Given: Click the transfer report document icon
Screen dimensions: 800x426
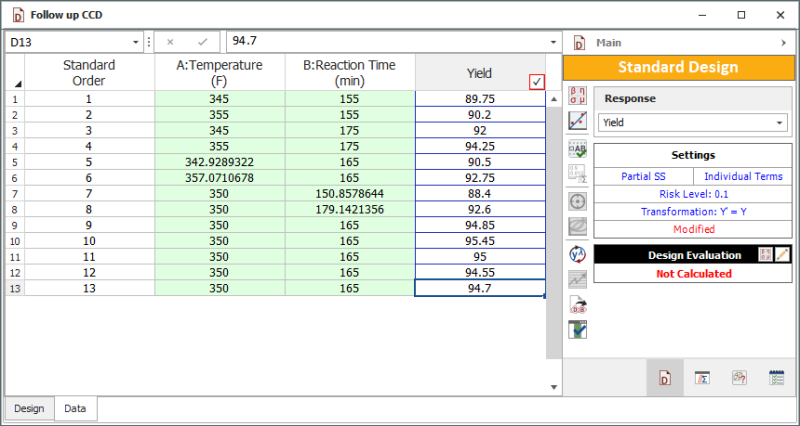Looking at the screenshot, I should point(577,305).
